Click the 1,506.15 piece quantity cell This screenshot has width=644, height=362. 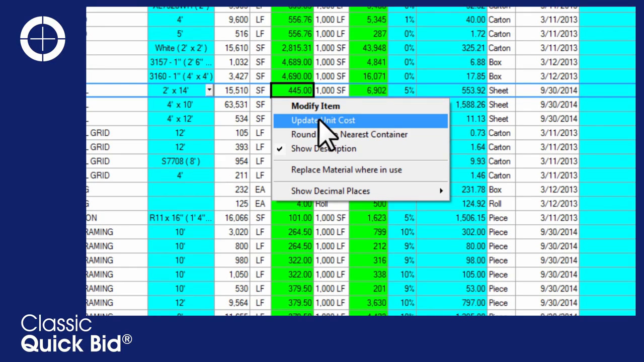coord(452,218)
